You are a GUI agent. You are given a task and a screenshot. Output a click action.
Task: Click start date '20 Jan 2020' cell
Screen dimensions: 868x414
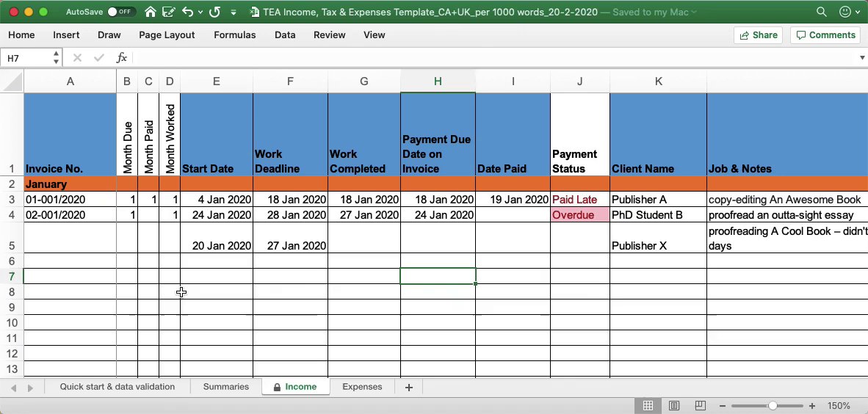[217, 239]
